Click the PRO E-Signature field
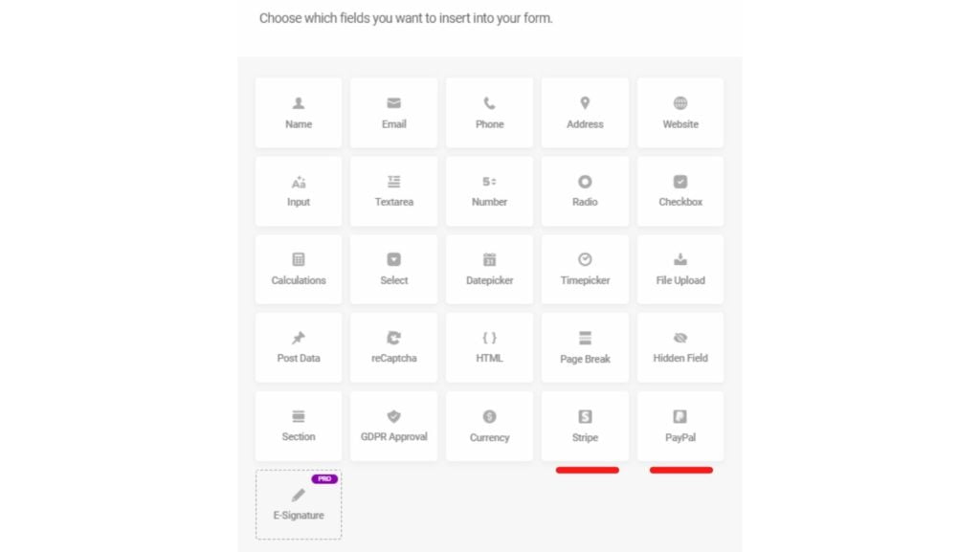This screenshot has height=552, width=980. tap(299, 504)
